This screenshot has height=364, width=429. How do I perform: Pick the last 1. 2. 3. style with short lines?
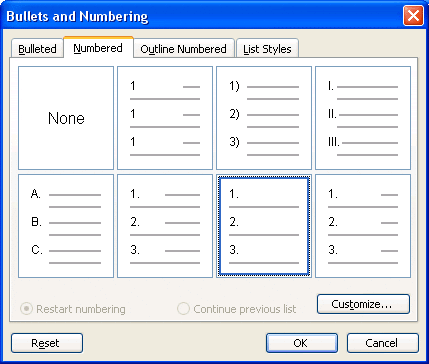363,226
